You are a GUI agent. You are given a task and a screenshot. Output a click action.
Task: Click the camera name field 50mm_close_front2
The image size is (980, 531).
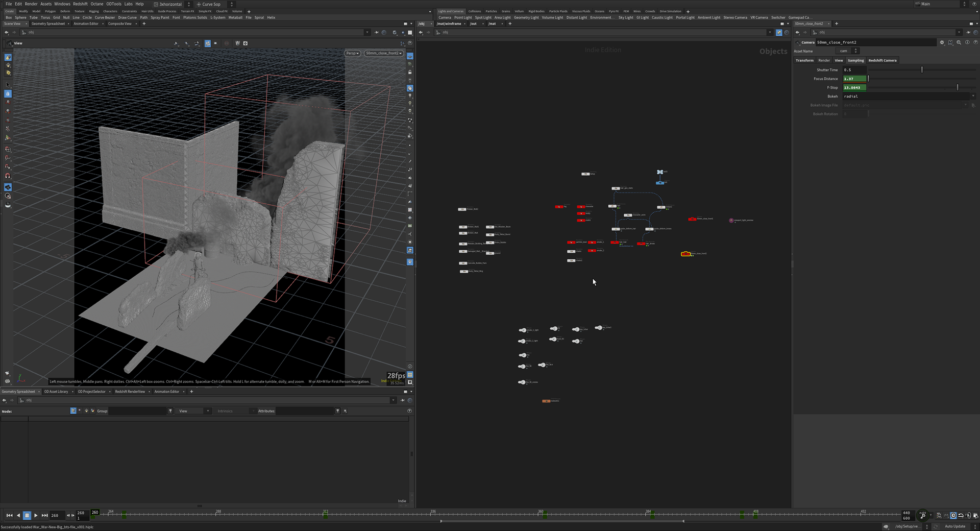tap(876, 42)
